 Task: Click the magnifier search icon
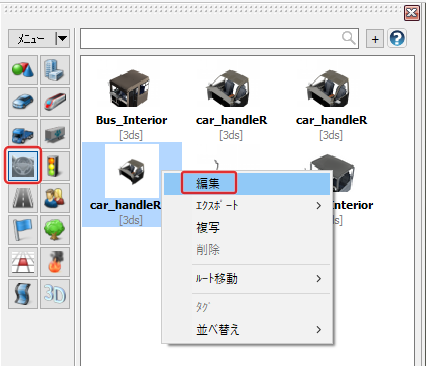349,38
